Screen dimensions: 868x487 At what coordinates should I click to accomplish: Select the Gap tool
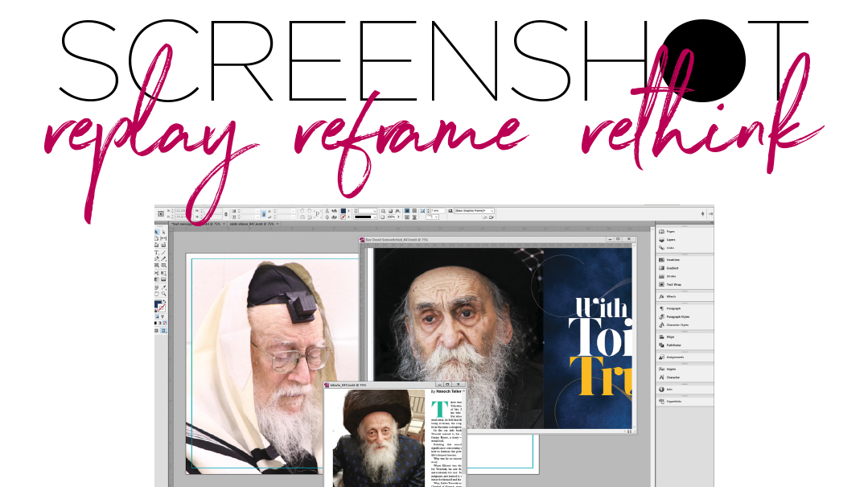tap(163, 238)
